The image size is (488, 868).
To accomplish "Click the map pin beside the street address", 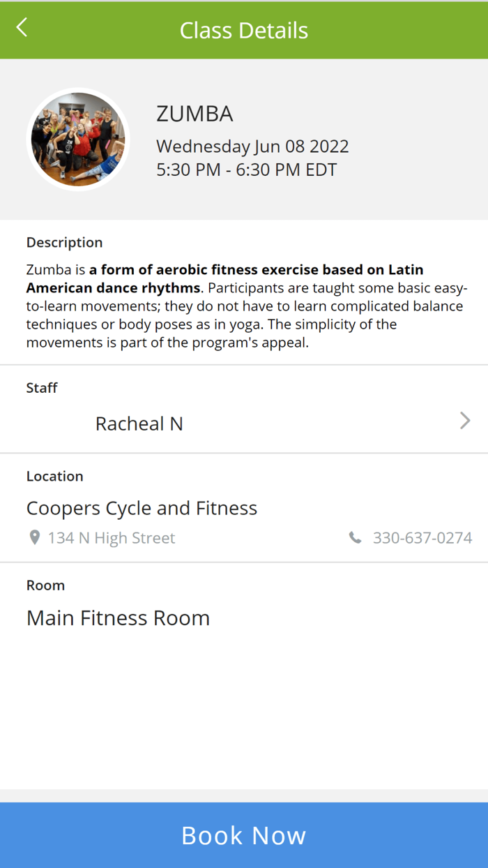I will click(35, 537).
